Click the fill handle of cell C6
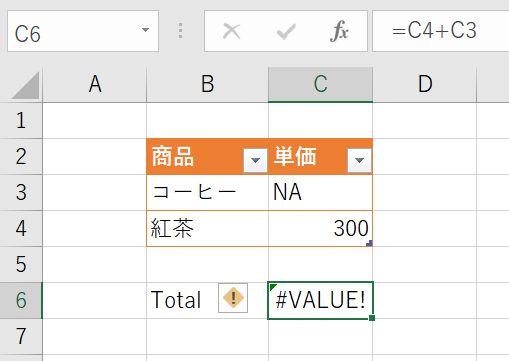This screenshot has width=509, height=361. (372, 318)
